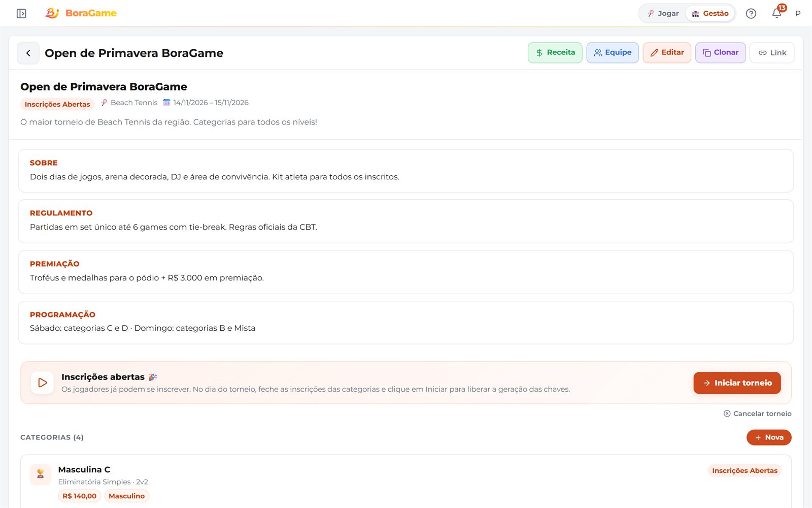Click the racket icon beside Beach Tennis
812x508 pixels.
pos(104,103)
